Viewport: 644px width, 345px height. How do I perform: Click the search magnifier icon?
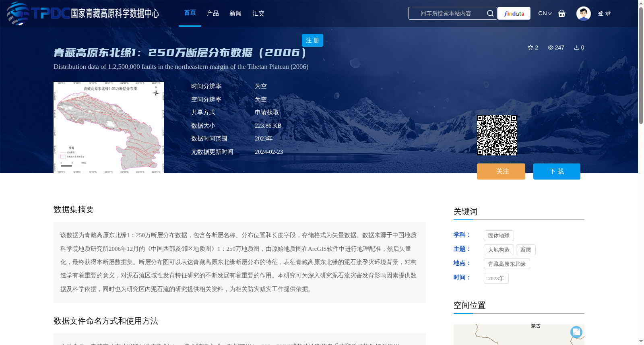pos(490,13)
